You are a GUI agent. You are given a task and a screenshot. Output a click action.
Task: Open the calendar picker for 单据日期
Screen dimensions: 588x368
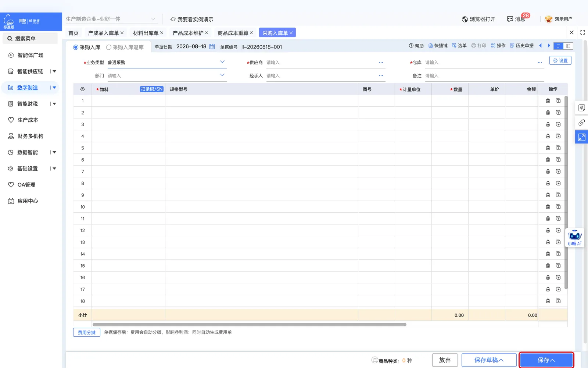coord(212,46)
